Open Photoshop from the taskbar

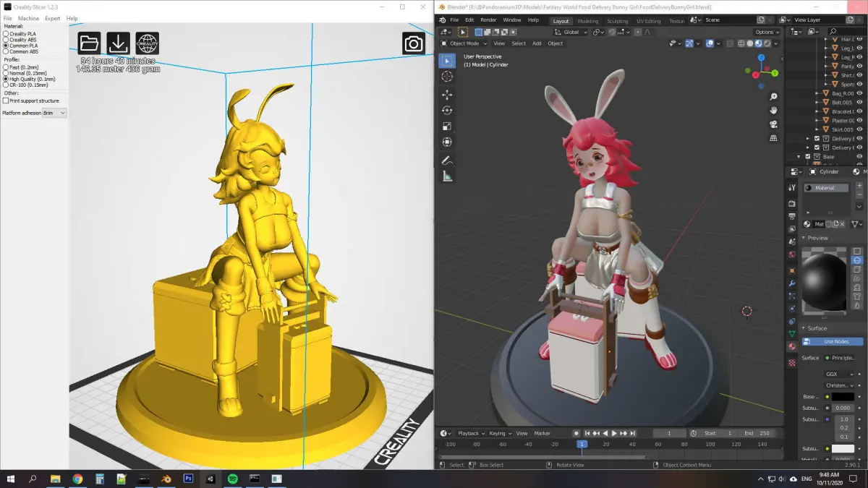point(188,479)
